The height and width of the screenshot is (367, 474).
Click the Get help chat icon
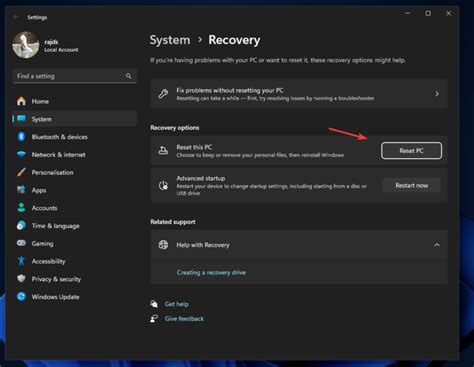[x=154, y=304]
